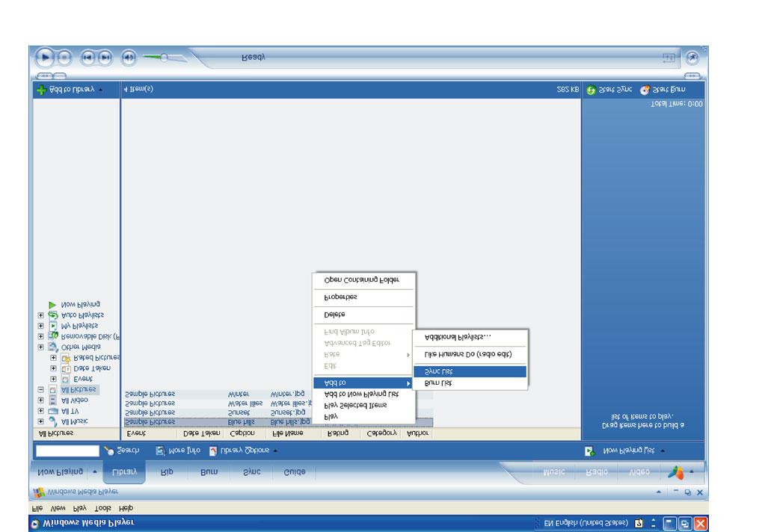Click the volume slider
This screenshot has height=532, width=765.
tap(165, 58)
